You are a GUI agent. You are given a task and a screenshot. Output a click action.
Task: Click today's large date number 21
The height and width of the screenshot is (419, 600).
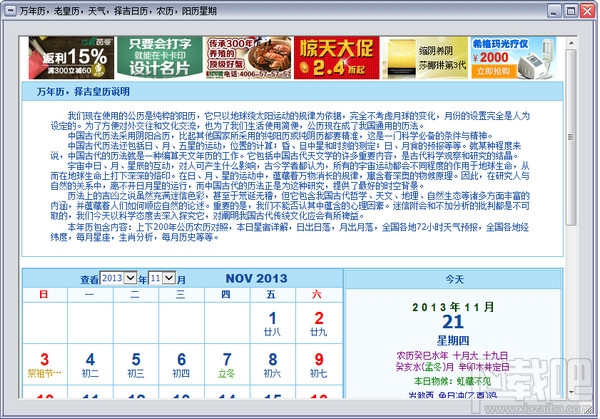[x=453, y=322]
